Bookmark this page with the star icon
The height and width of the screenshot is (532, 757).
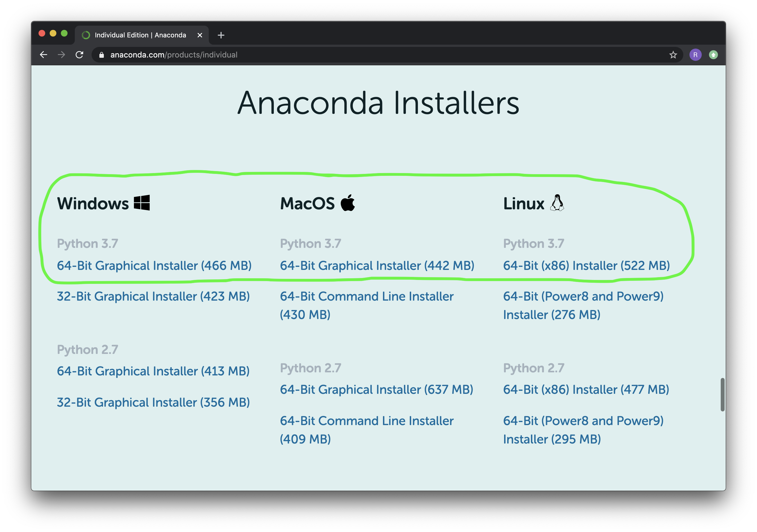pos(673,55)
